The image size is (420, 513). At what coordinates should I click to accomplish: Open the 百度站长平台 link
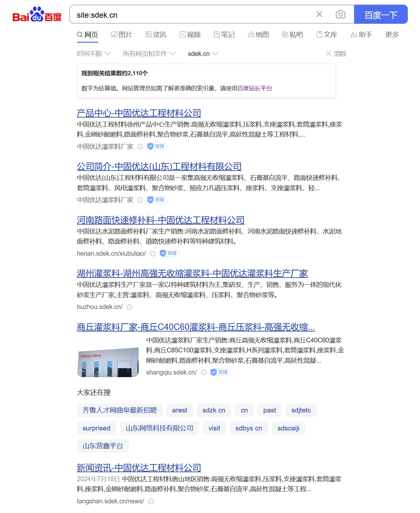pos(255,88)
